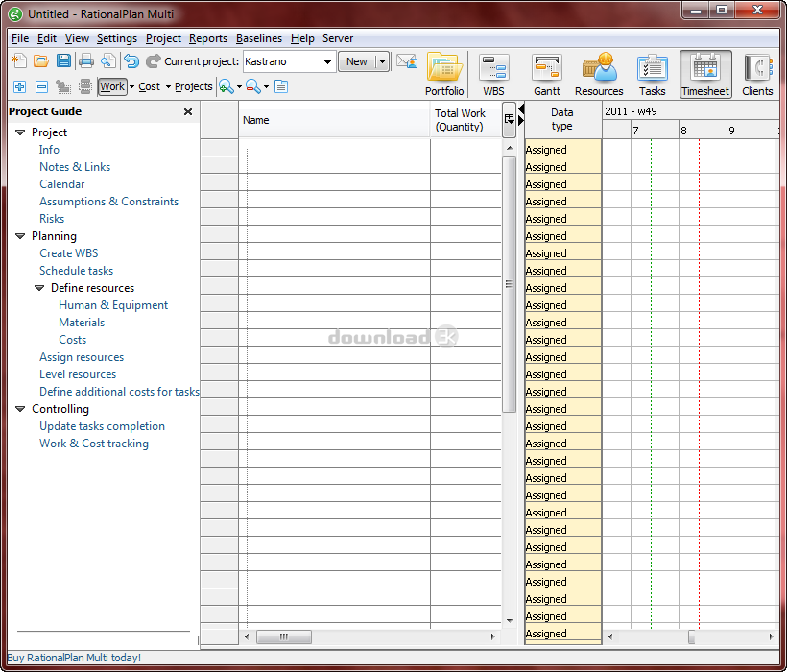Image resolution: width=787 pixels, height=672 pixels.
Task: Click the Zoom in magnifier icon
Action: tap(227, 86)
